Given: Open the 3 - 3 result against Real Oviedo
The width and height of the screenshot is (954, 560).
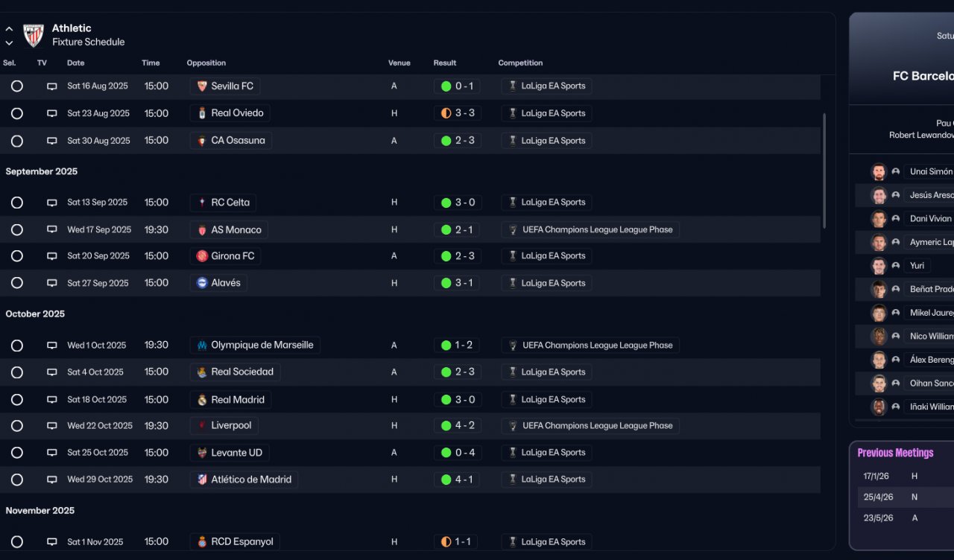Looking at the screenshot, I should 457,114.
